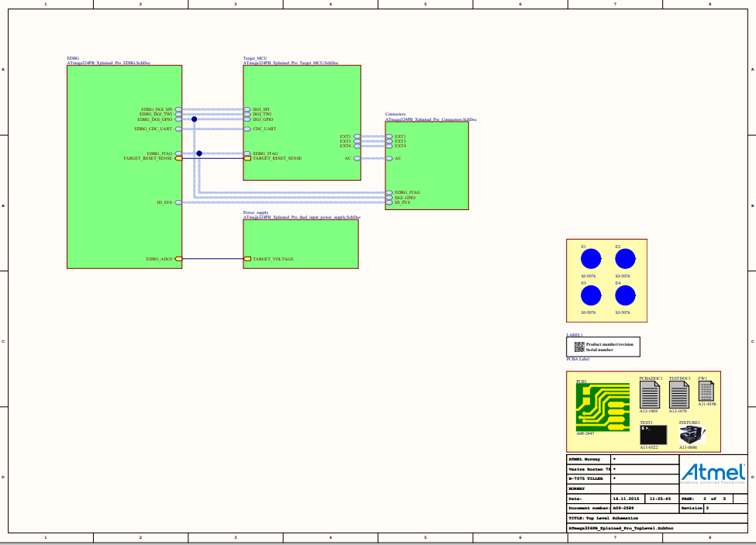Click the QR code in LABEL1
This screenshot has width=756, height=545.
[x=579, y=347]
